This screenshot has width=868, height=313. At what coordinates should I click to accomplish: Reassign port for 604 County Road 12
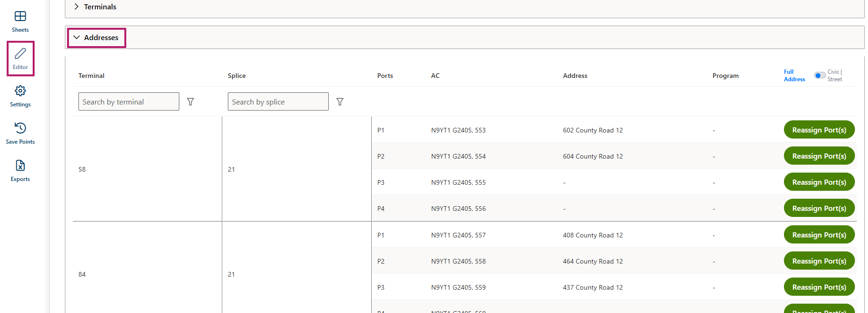pos(819,156)
